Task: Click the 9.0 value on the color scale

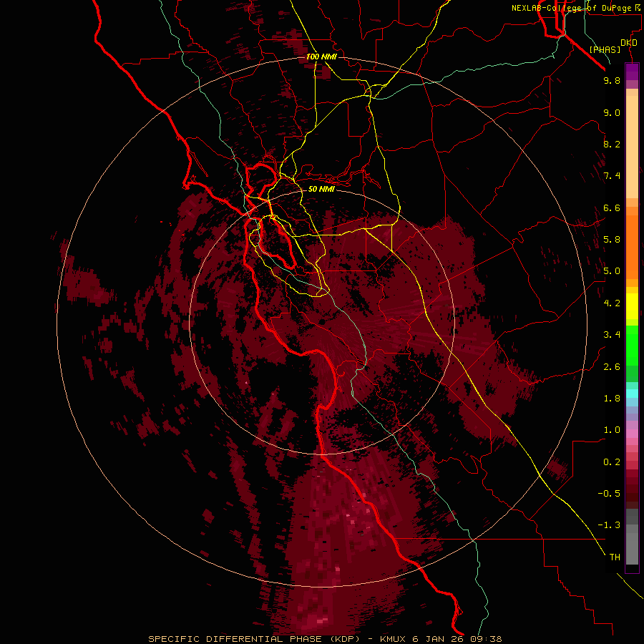Action: tap(612, 112)
